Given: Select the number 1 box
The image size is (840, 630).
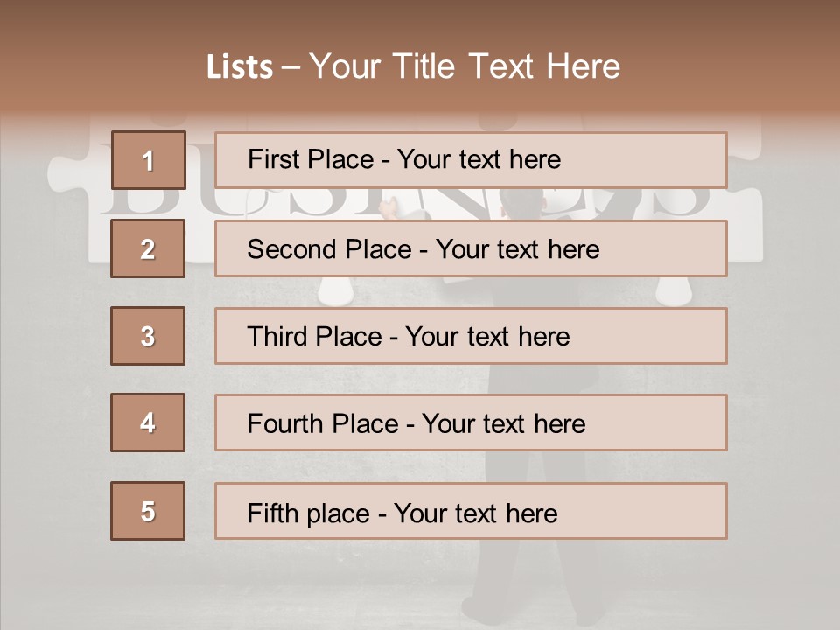Looking at the screenshot, I should click(x=149, y=160).
